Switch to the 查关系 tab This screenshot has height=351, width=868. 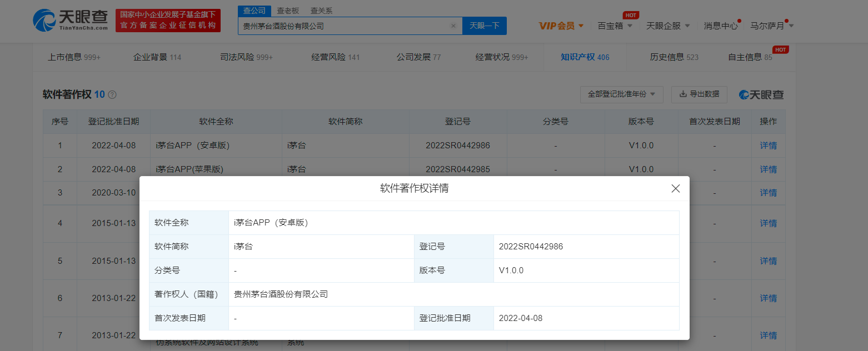321,11
